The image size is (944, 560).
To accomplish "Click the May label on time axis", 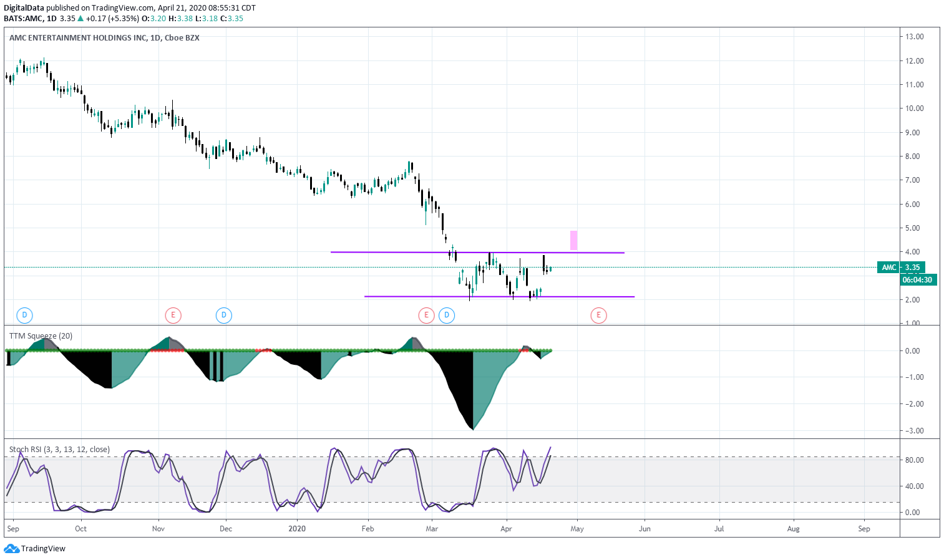I will click(x=577, y=529).
